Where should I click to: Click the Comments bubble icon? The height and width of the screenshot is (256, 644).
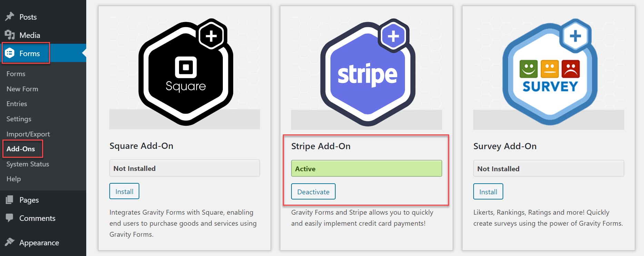[10, 218]
